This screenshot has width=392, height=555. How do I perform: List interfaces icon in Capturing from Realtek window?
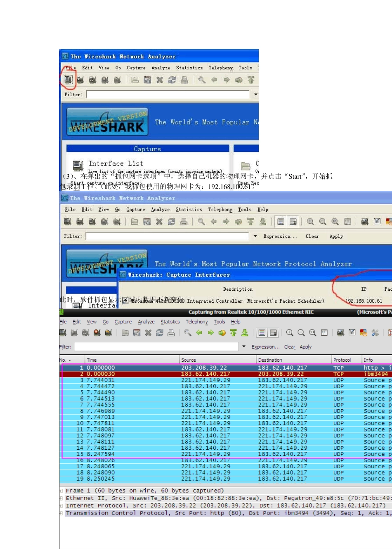coord(63,333)
